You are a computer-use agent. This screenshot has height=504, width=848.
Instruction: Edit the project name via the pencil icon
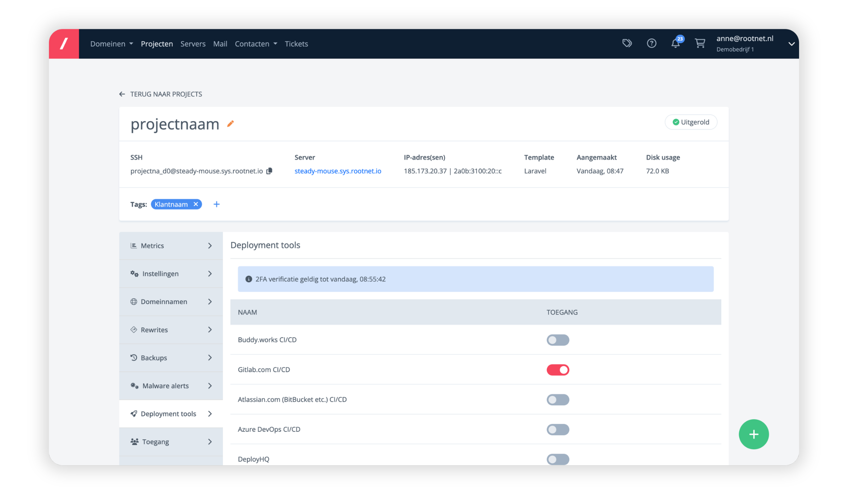click(230, 124)
